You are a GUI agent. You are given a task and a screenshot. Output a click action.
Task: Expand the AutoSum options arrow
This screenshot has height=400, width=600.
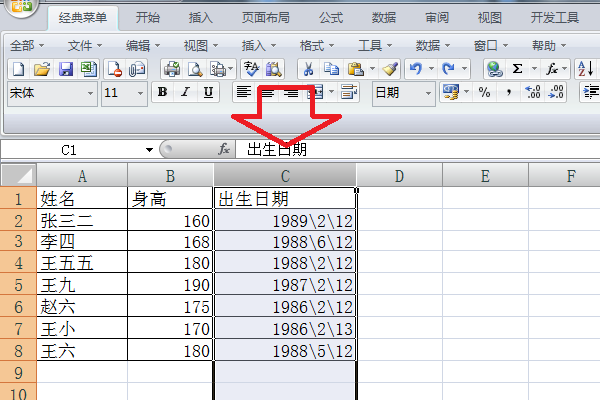534,69
